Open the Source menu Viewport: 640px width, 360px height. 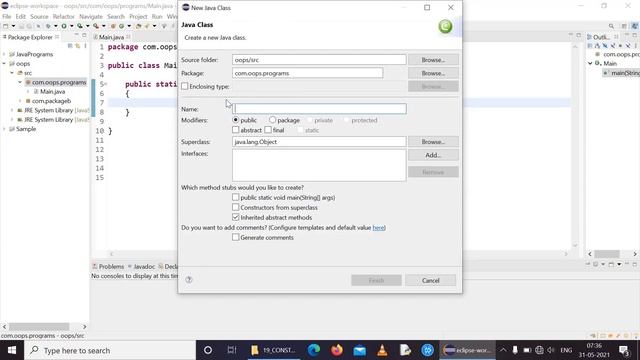pyautogui.click(x=39, y=16)
